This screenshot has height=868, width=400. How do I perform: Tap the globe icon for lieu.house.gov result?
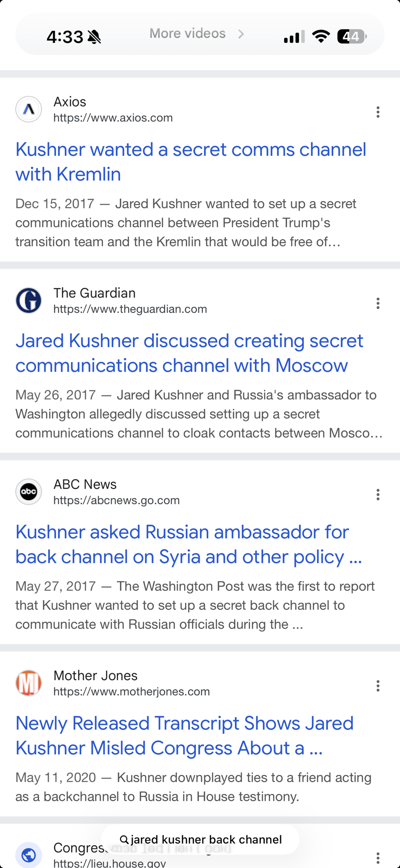click(29, 855)
